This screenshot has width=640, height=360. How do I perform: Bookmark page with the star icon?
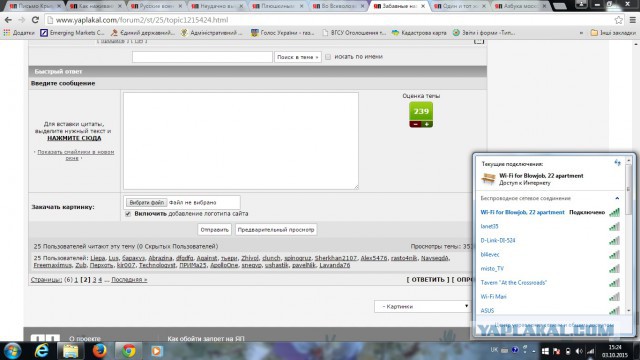point(618,20)
